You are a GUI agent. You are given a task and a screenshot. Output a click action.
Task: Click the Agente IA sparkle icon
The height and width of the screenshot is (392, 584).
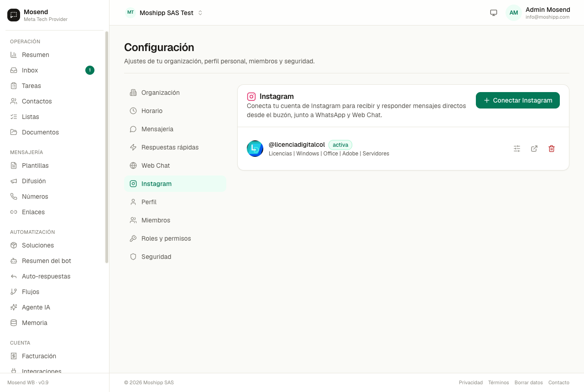pos(14,307)
